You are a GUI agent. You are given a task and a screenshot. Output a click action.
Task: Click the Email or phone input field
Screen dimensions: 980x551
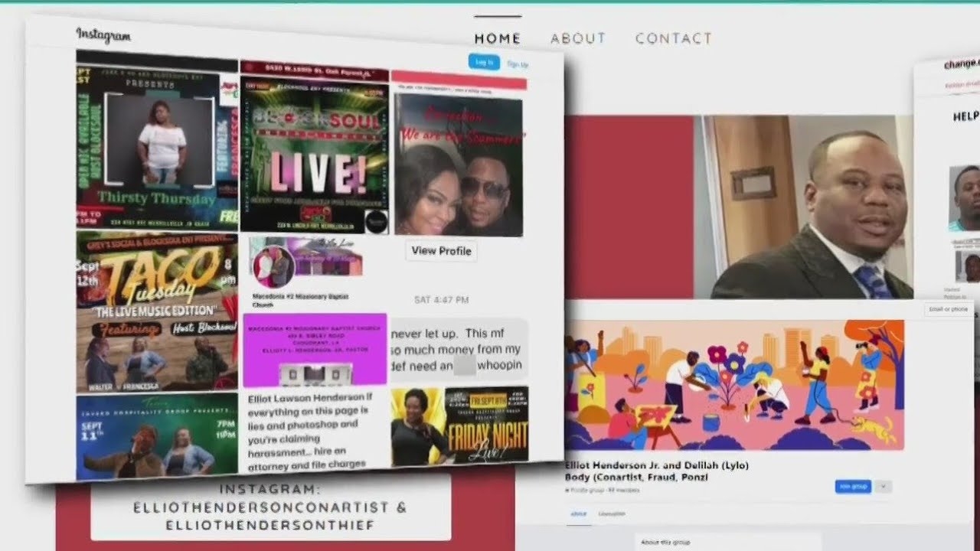point(949,309)
